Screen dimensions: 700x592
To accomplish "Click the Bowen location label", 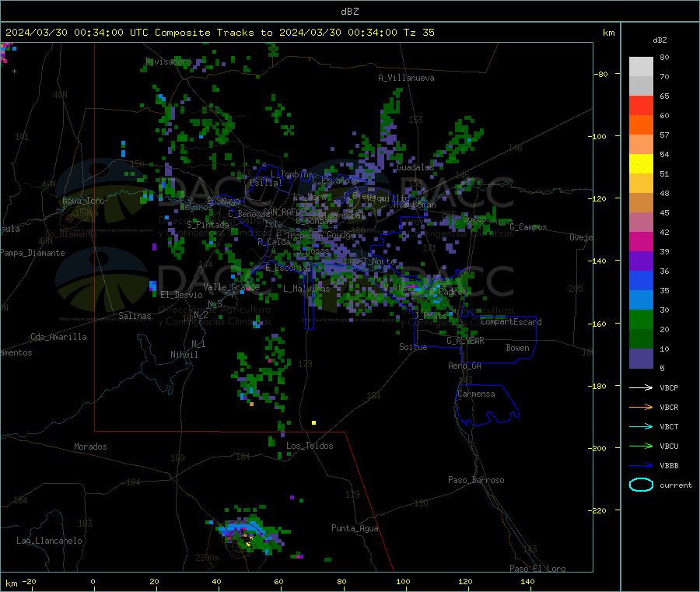I will point(517,348).
